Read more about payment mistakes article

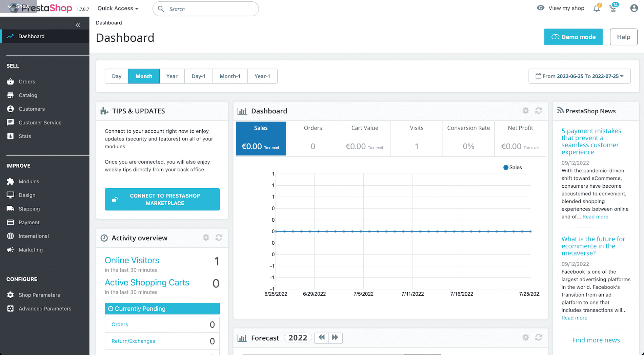(x=595, y=217)
